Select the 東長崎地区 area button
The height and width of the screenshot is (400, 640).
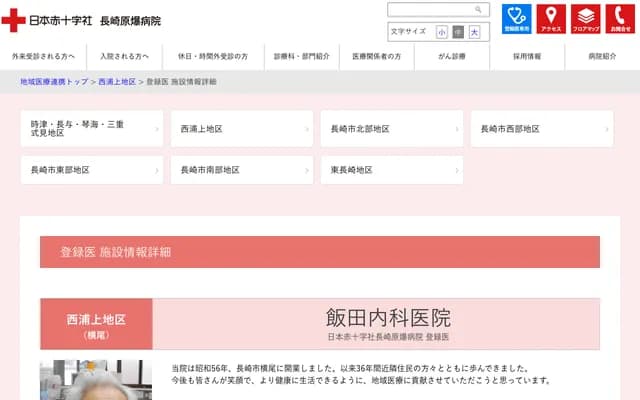tap(392, 170)
